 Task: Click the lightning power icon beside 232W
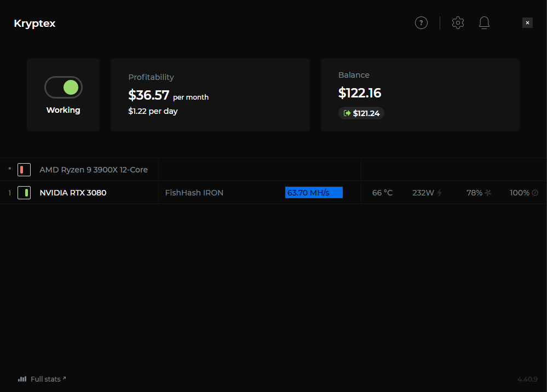[x=439, y=193]
